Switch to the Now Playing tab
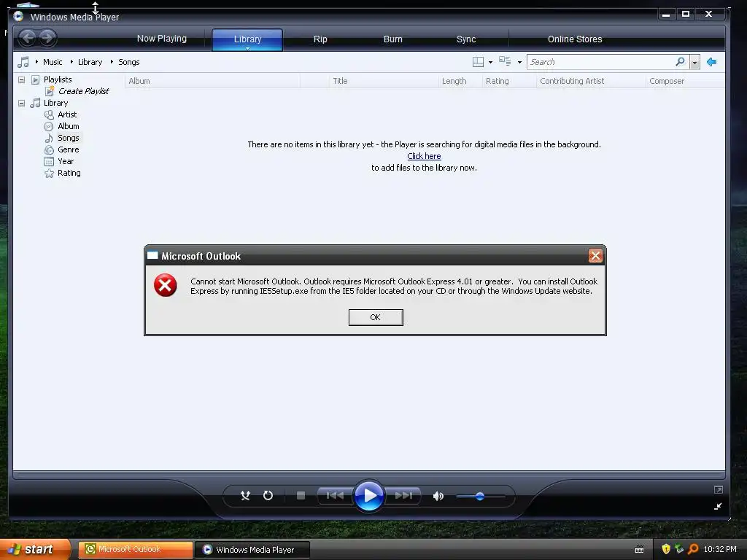 (162, 39)
